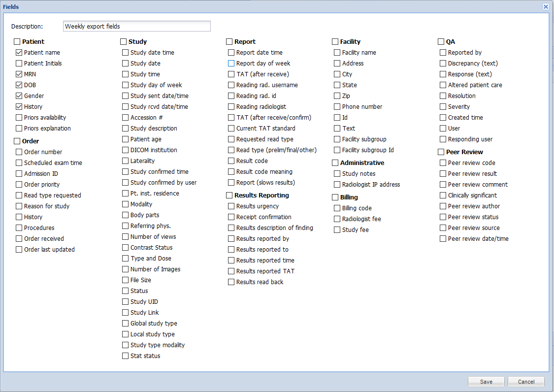Select the Billing group checkbox

[335, 197]
